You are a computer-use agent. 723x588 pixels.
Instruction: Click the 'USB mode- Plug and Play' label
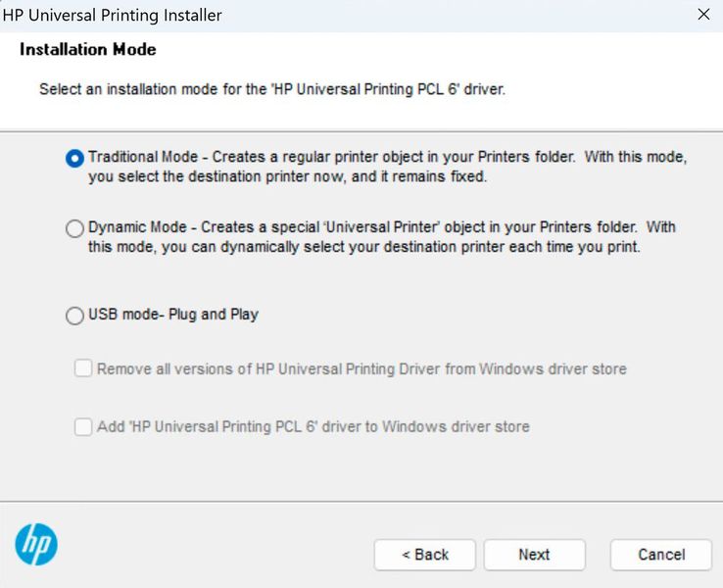coord(173,316)
